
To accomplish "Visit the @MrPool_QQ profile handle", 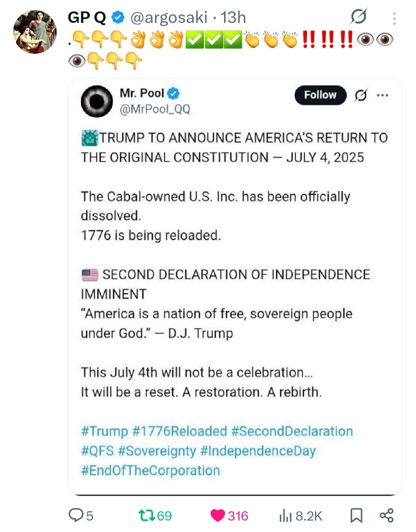I will click(x=155, y=109).
